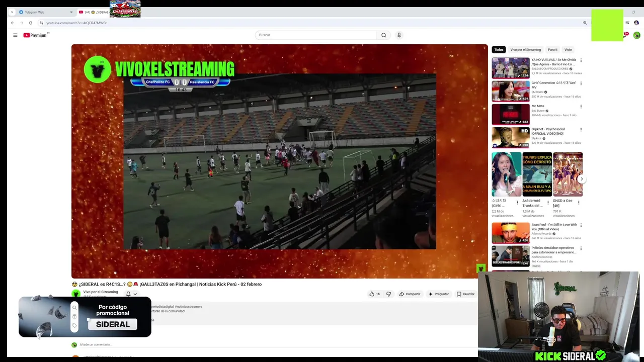Open the channel avatar below video title
The width and height of the screenshot is (644, 362).
click(x=76, y=294)
